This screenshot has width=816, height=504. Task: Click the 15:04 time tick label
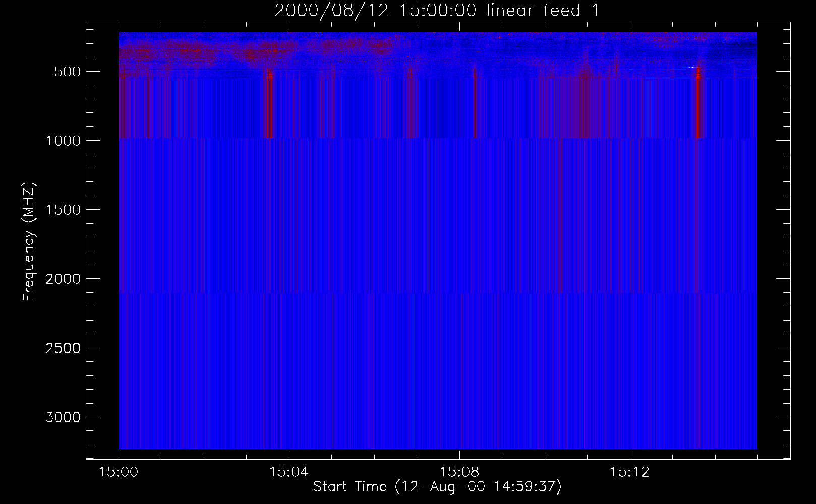pyautogui.click(x=288, y=472)
